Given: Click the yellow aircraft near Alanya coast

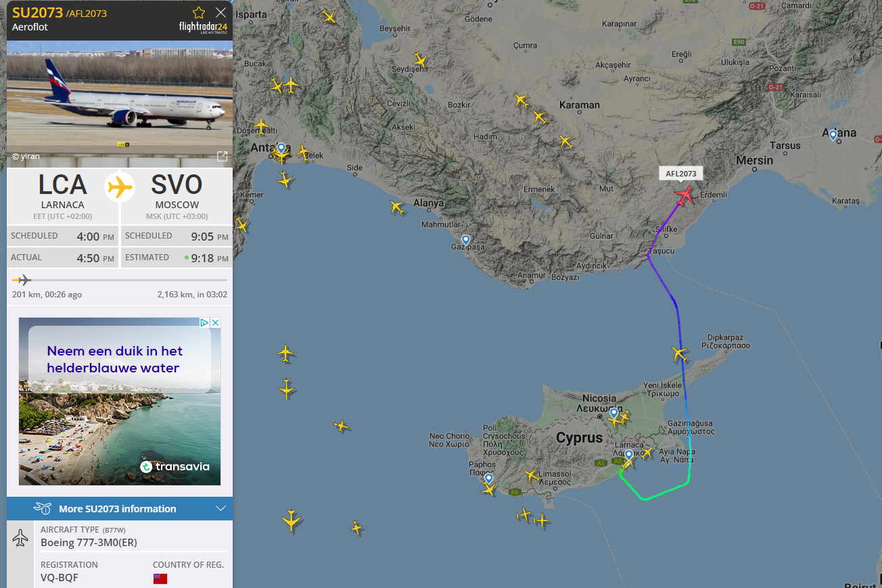Looking at the screenshot, I should pyautogui.click(x=396, y=207).
